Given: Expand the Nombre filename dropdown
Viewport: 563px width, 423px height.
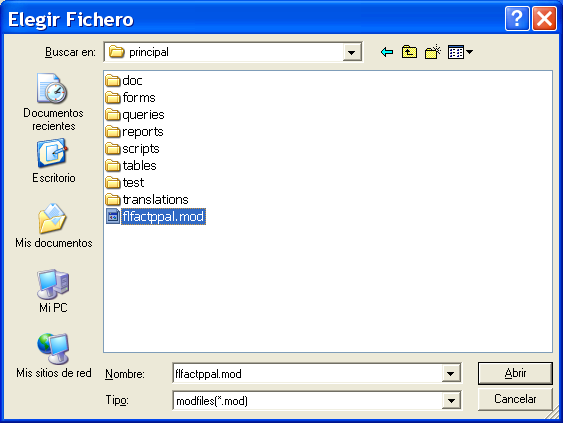Looking at the screenshot, I should tap(451, 374).
